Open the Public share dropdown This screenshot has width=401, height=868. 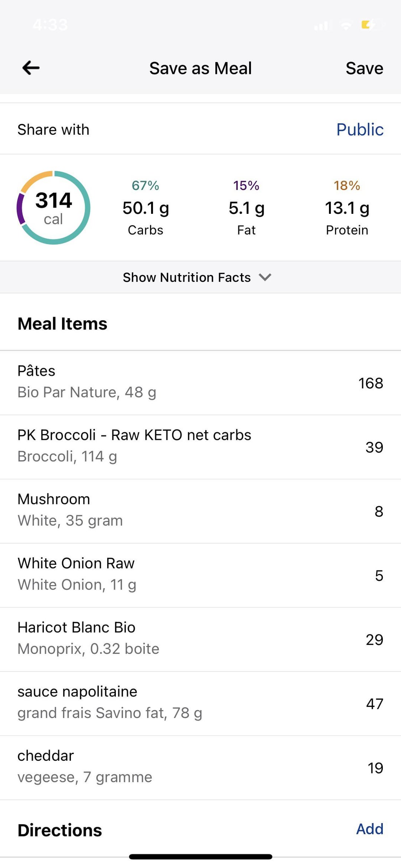359,130
